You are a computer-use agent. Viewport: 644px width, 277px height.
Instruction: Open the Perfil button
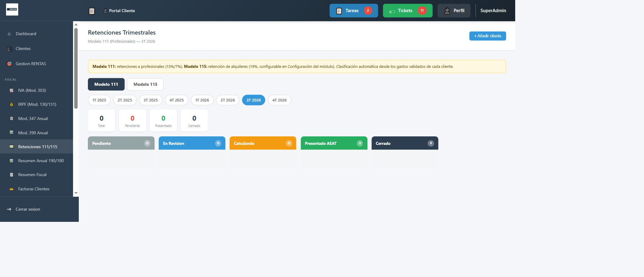454,11
